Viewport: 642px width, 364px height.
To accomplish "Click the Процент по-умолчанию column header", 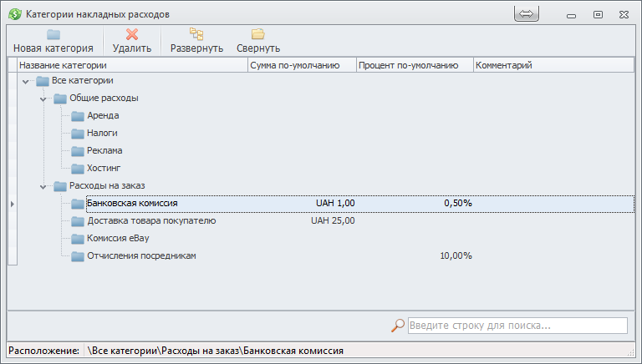I will click(414, 65).
